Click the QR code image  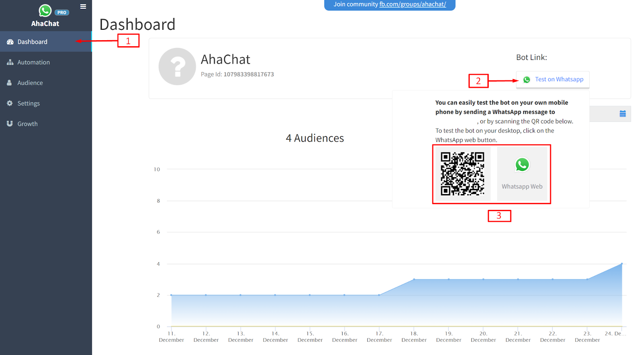462,174
